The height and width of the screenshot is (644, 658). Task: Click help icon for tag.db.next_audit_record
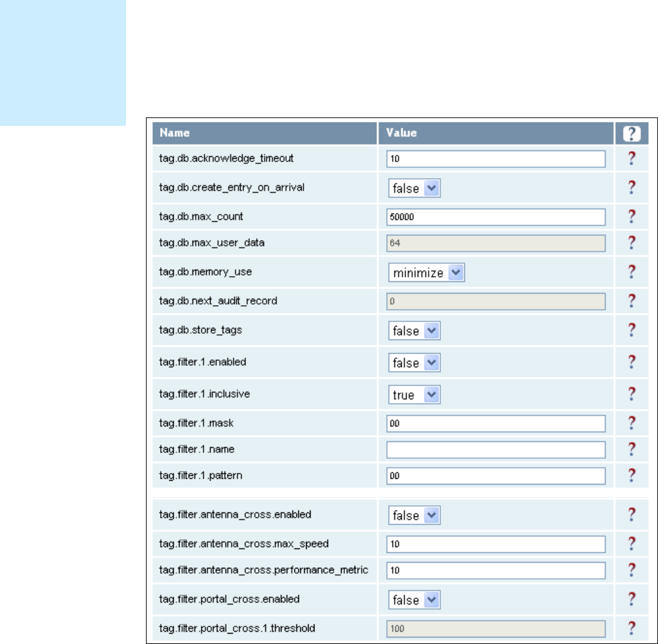(x=632, y=301)
